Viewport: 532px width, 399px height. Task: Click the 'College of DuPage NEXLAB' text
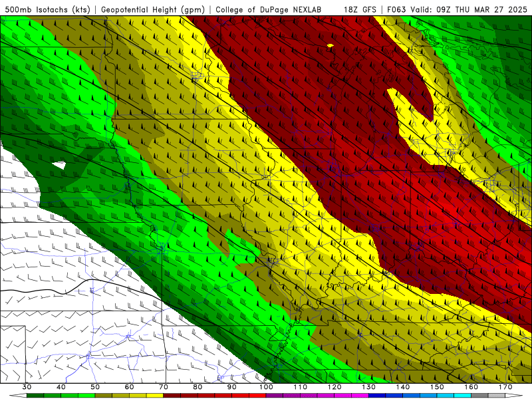tap(268, 10)
